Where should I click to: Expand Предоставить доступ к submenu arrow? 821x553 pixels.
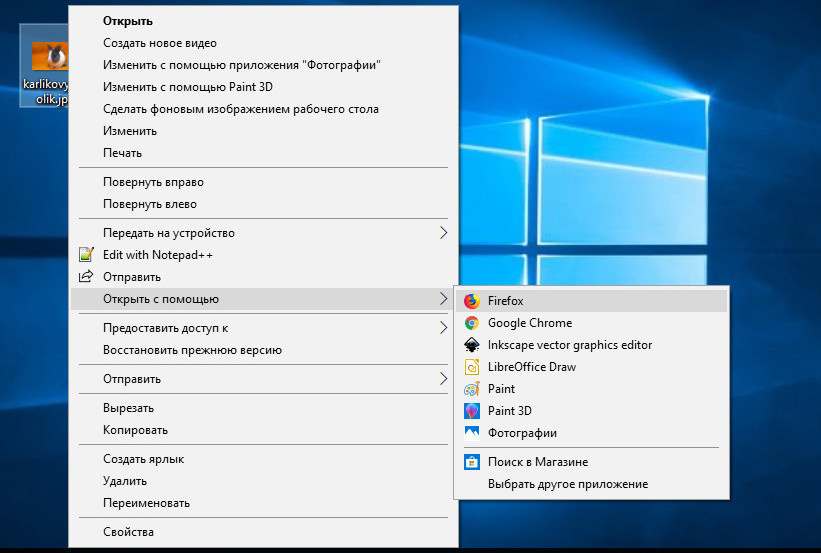pos(443,328)
